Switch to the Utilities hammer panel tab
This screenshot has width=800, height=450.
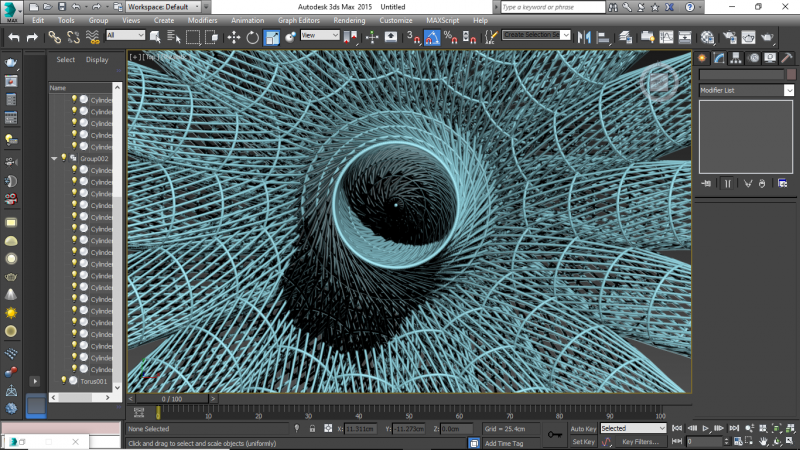click(x=786, y=58)
